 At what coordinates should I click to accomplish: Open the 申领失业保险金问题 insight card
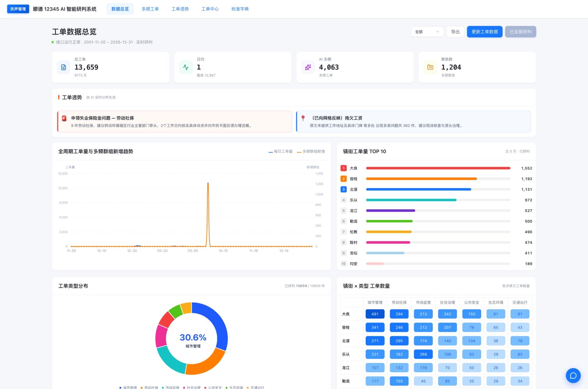175,122
